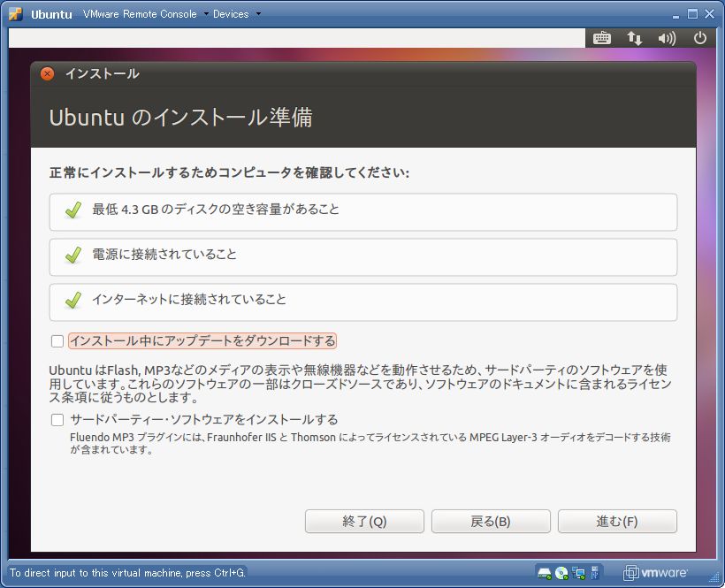This screenshot has height=588, width=725.
Task: Click the VMware hard disk status icon
Action: (545, 573)
